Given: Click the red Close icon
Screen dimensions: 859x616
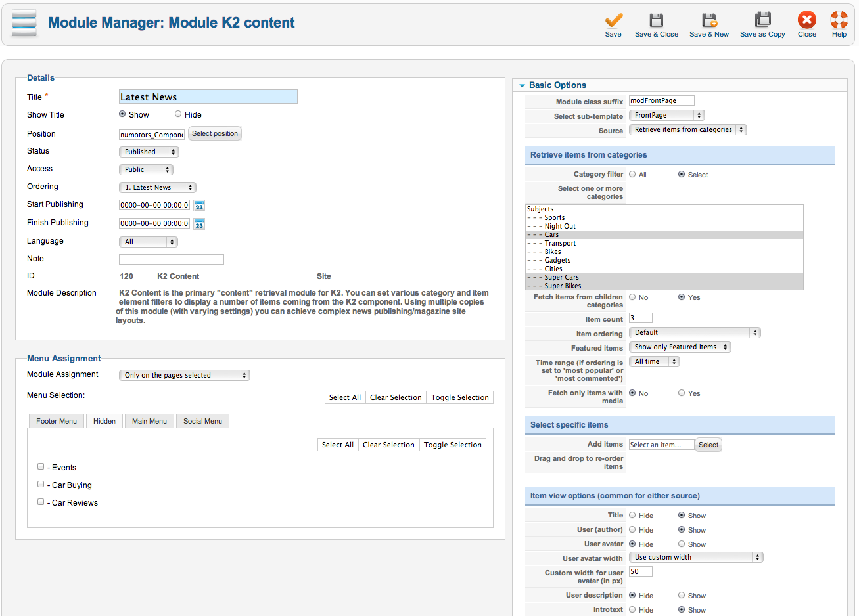Looking at the screenshot, I should pos(807,20).
